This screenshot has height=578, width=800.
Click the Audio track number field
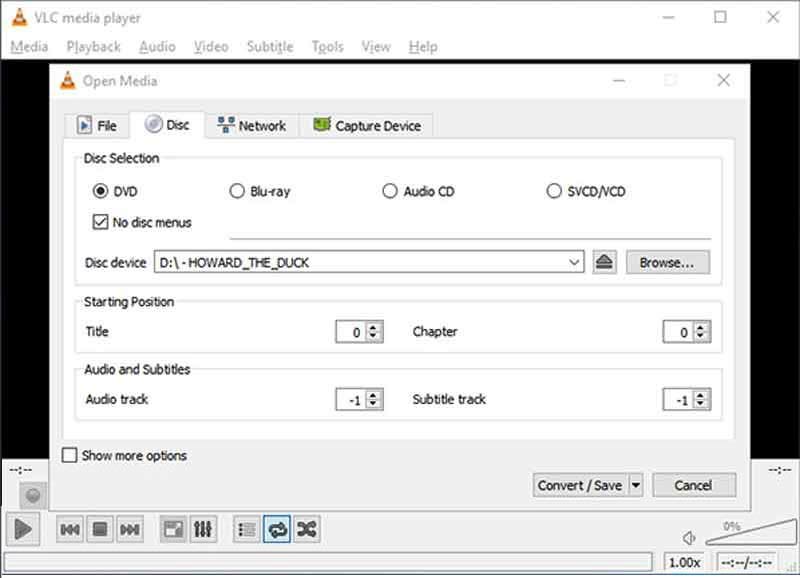coord(352,400)
